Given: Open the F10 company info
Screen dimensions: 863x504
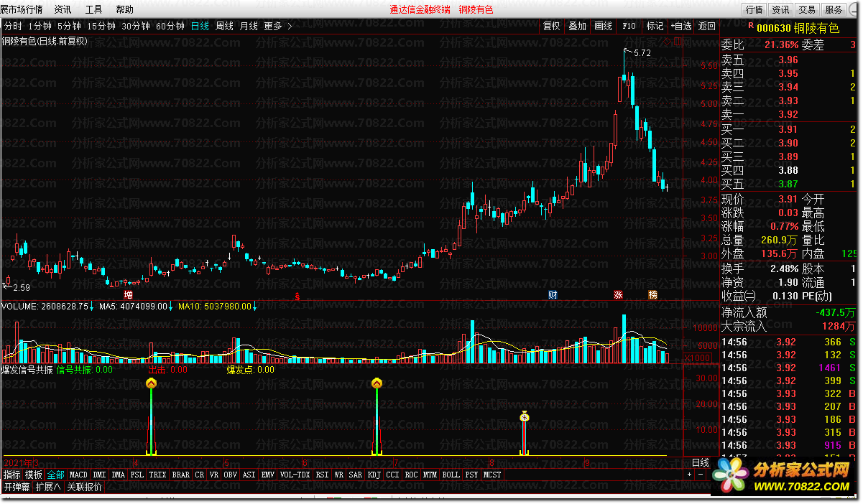Looking at the screenshot, I should coord(629,26).
